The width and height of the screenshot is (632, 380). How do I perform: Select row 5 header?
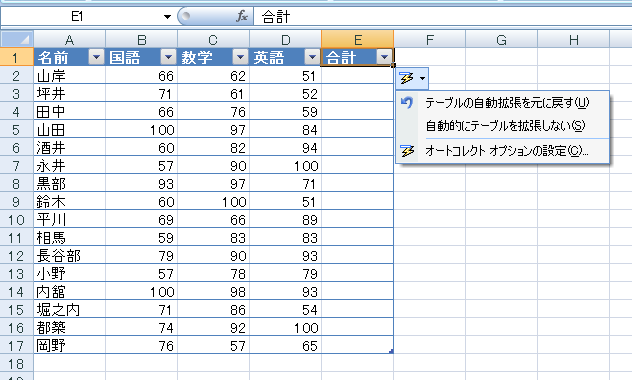pyautogui.click(x=17, y=129)
